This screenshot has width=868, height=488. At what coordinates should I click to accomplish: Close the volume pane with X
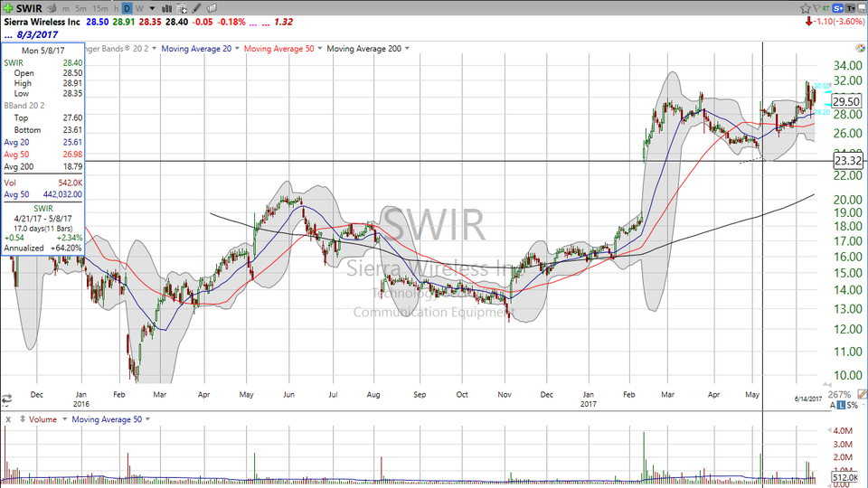point(8,419)
